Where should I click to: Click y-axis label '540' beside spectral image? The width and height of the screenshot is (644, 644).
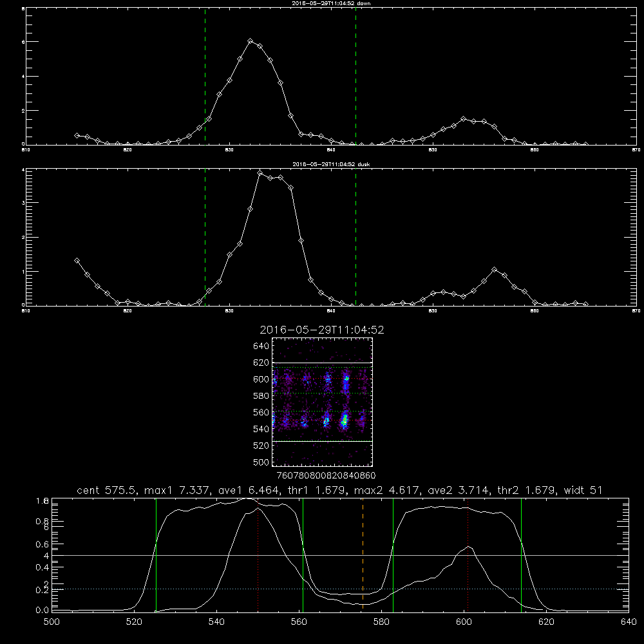(x=261, y=429)
